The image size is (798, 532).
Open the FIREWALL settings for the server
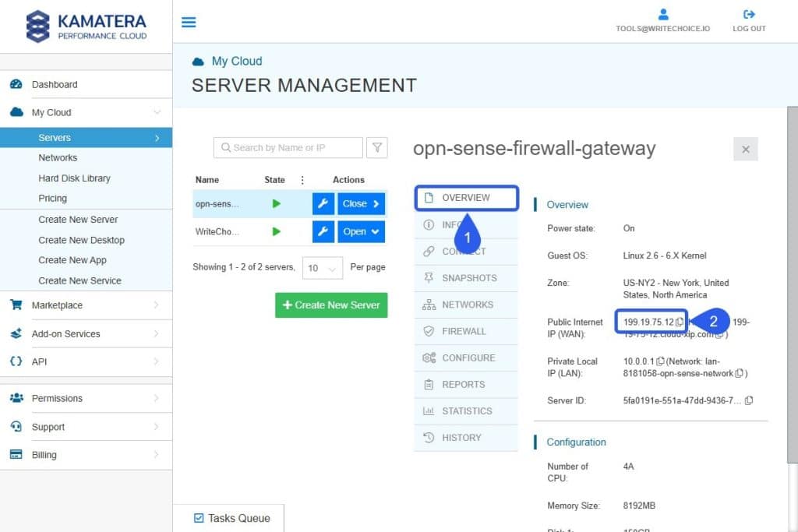[x=465, y=331]
